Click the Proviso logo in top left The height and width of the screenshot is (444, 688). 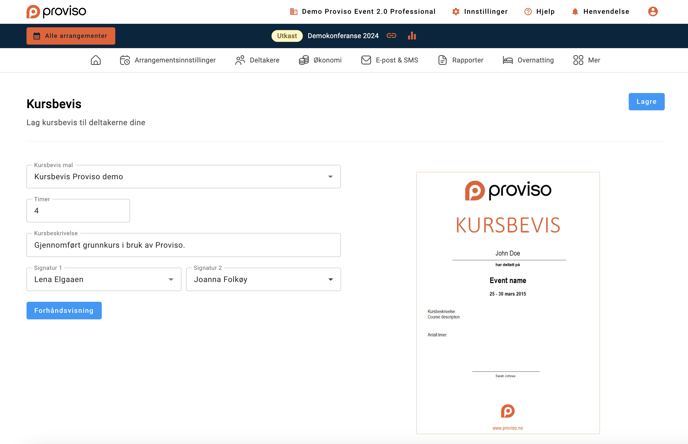[x=58, y=12]
